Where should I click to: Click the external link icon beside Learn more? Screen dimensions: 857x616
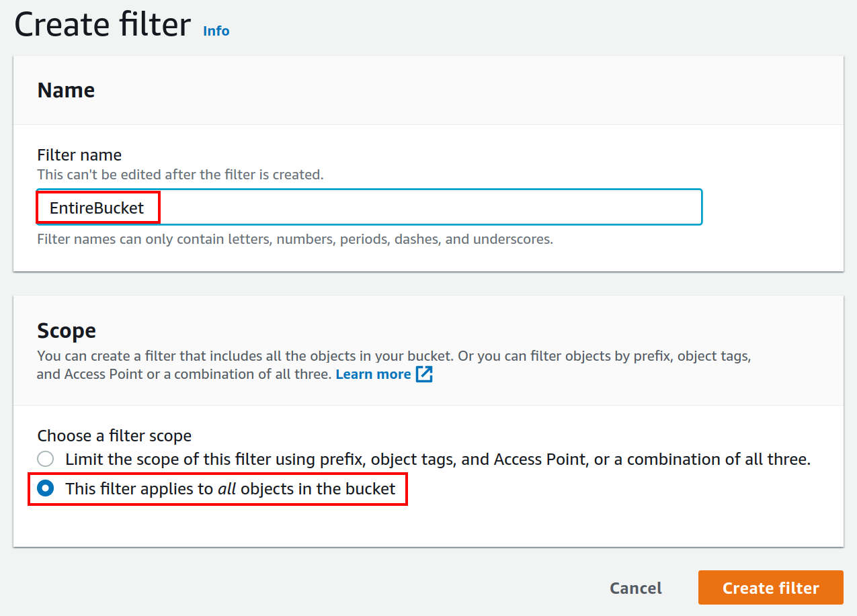(x=424, y=374)
